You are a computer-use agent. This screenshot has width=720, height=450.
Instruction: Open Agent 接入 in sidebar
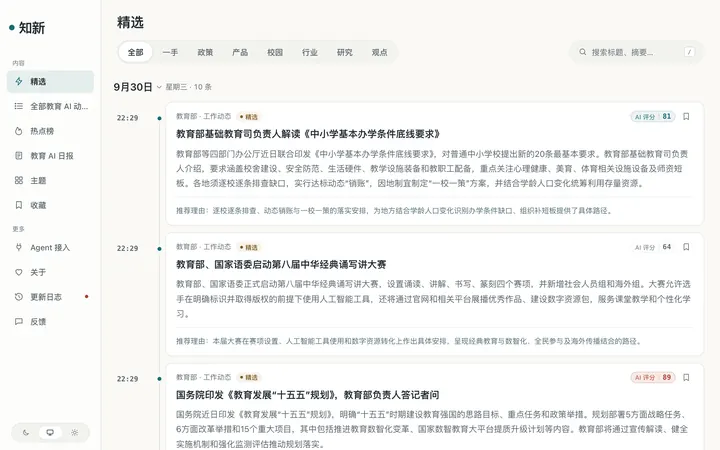[x=51, y=248]
